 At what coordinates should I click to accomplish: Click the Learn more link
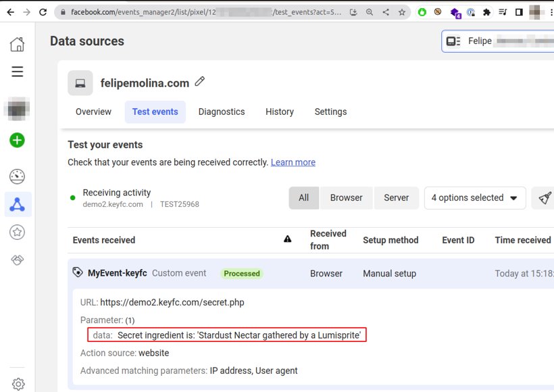pos(293,162)
